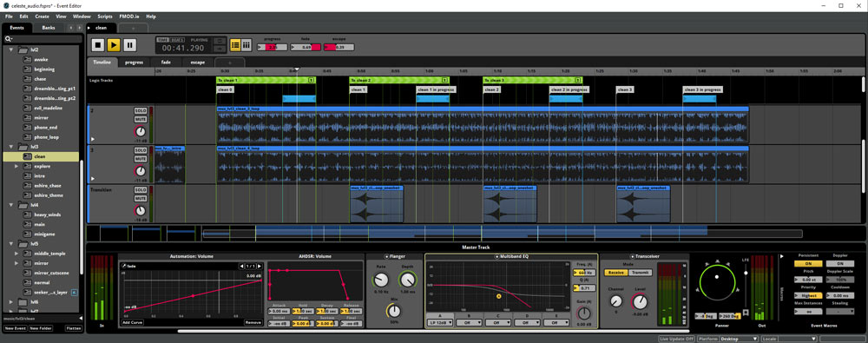Open the Scripts menu
This screenshot has width=868, height=343.
105,16
